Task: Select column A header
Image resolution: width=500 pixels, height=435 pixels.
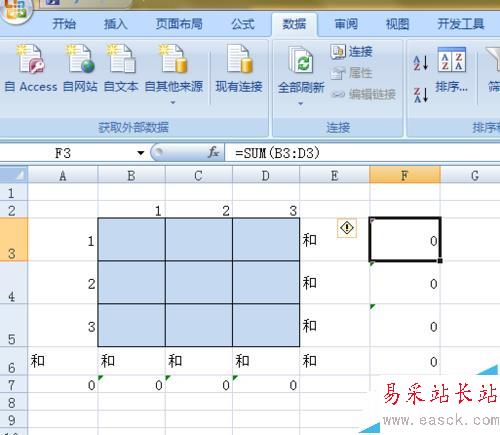Action: click(63, 175)
